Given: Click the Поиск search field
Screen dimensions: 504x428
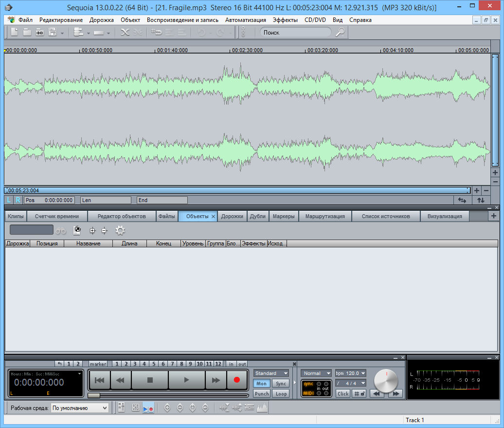Looking at the screenshot, I should 295,32.
